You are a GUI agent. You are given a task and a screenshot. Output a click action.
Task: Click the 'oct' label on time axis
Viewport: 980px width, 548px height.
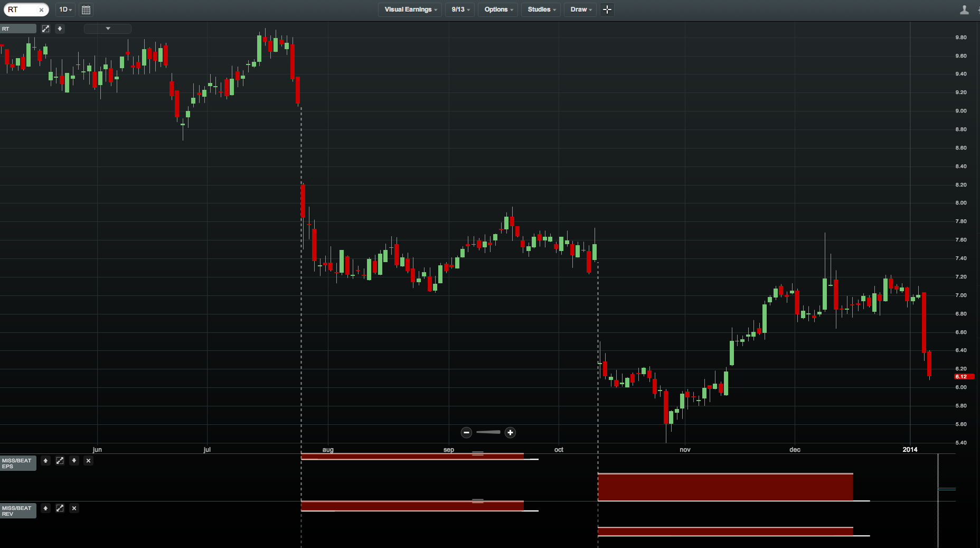pyautogui.click(x=559, y=450)
